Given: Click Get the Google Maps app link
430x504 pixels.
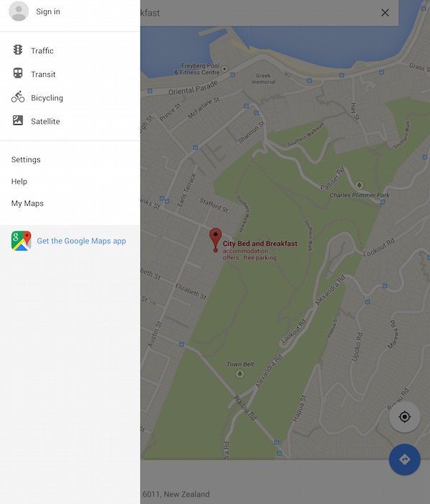Looking at the screenshot, I should pyautogui.click(x=81, y=241).
